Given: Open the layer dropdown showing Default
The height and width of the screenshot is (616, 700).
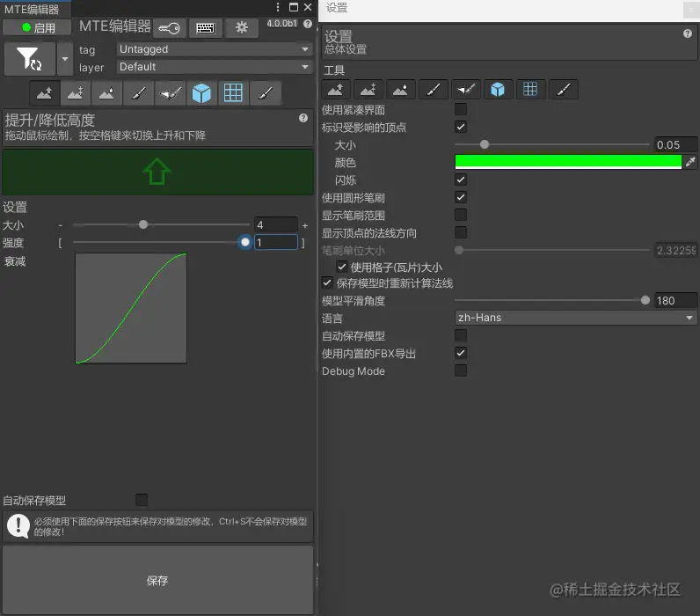Looking at the screenshot, I should click(x=215, y=67).
